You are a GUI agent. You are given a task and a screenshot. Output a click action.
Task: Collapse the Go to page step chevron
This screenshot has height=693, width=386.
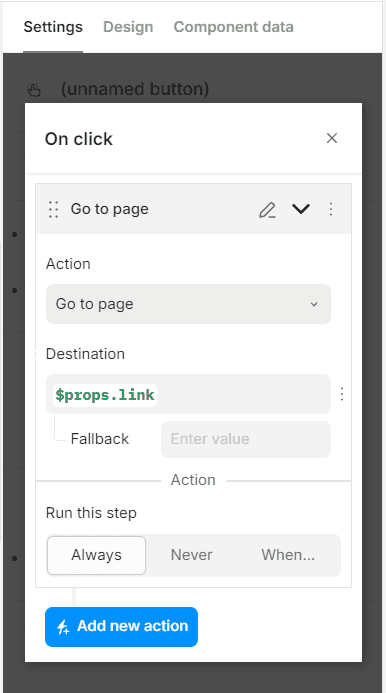click(x=301, y=209)
